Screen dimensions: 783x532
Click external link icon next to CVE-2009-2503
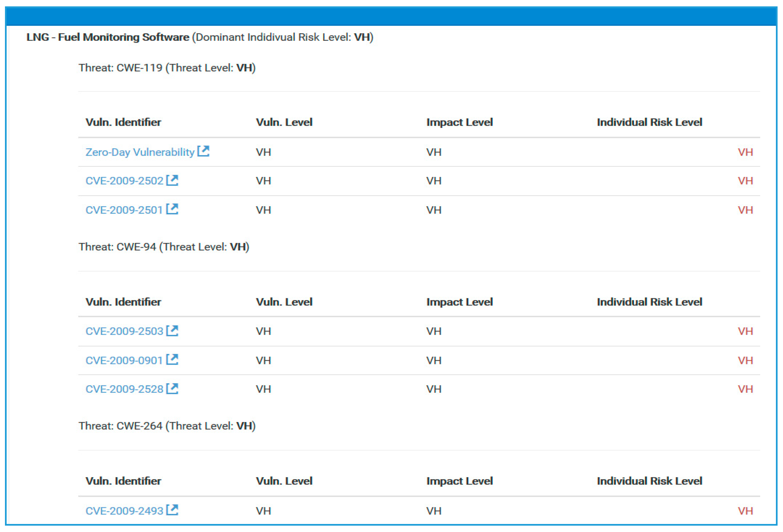click(x=172, y=331)
